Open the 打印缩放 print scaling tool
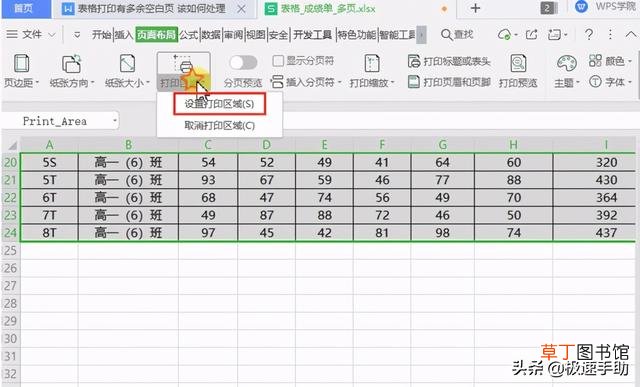640x387 pixels. 372,71
